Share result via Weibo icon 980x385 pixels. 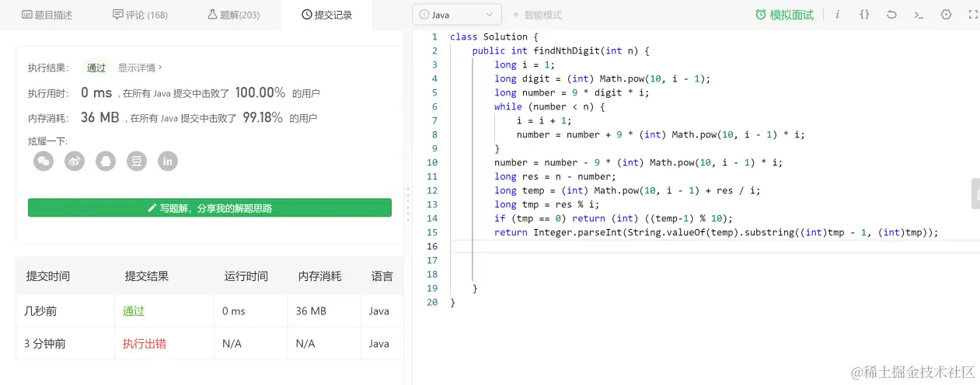click(x=75, y=161)
